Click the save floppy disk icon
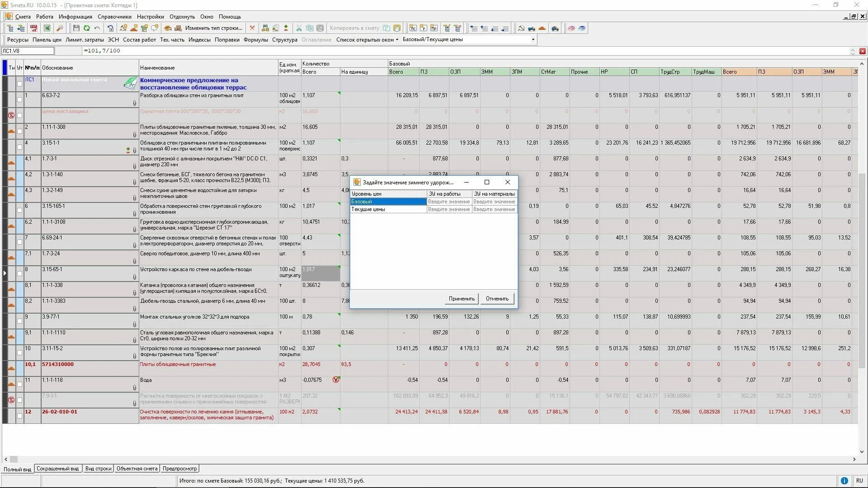 pos(76,28)
